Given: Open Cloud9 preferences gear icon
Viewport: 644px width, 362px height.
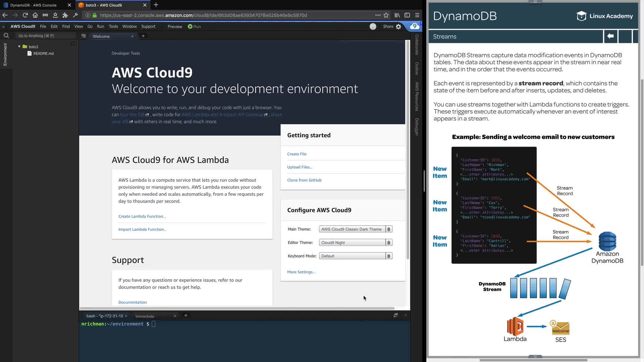Looking at the screenshot, I should [x=398, y=26].
